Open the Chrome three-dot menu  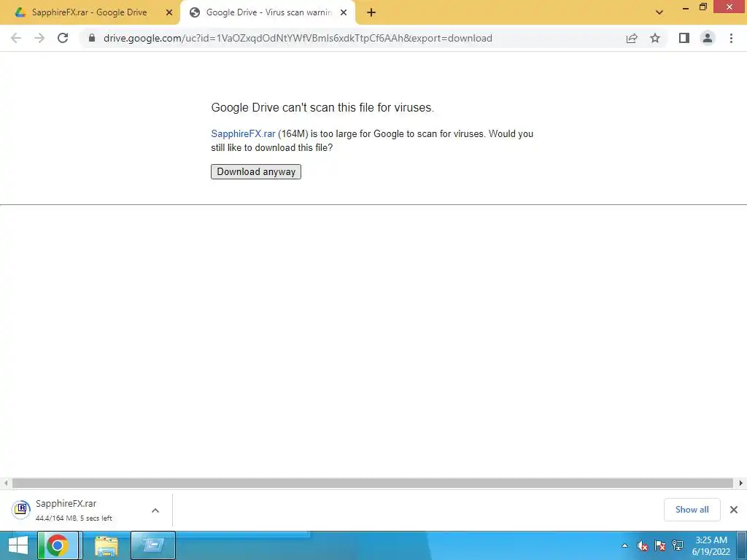[x=731, y=38]
